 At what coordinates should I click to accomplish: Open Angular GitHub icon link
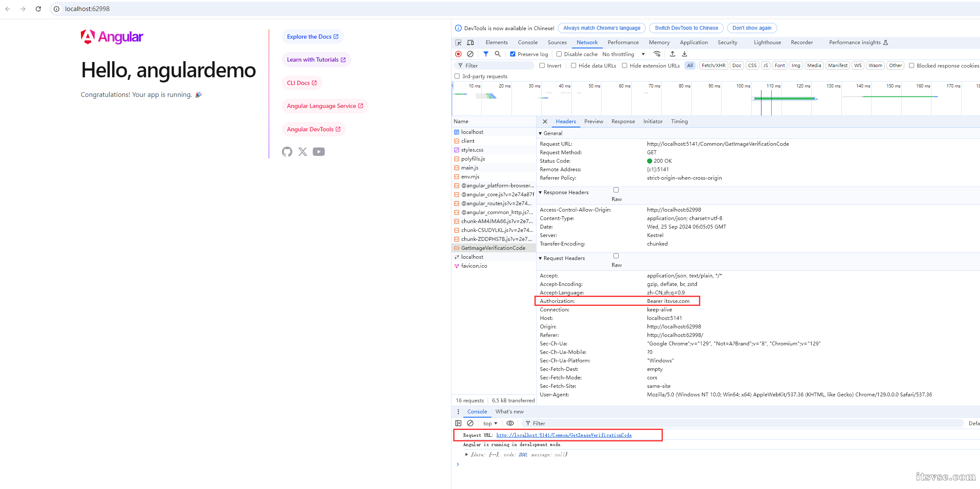tap(287, 152)
